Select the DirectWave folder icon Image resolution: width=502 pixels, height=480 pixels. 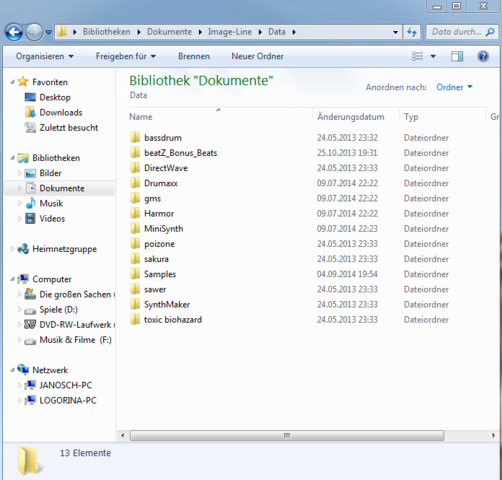[x=135, y=168]
